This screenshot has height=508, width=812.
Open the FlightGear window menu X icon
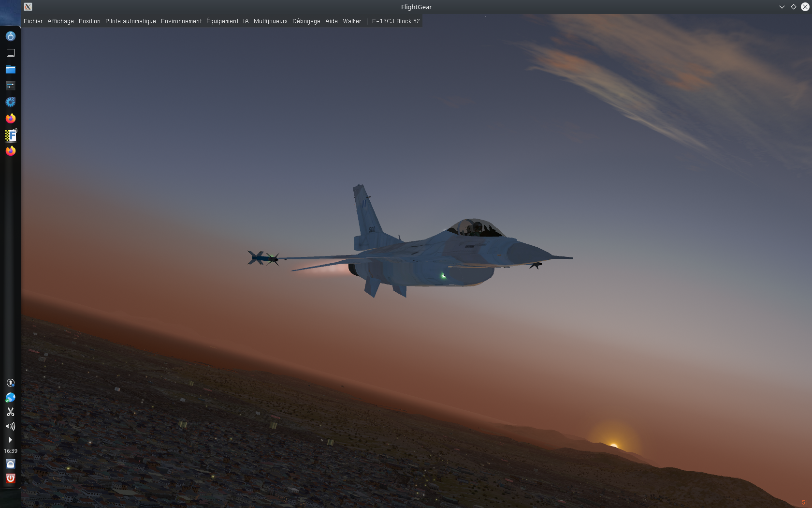[28, 7]
